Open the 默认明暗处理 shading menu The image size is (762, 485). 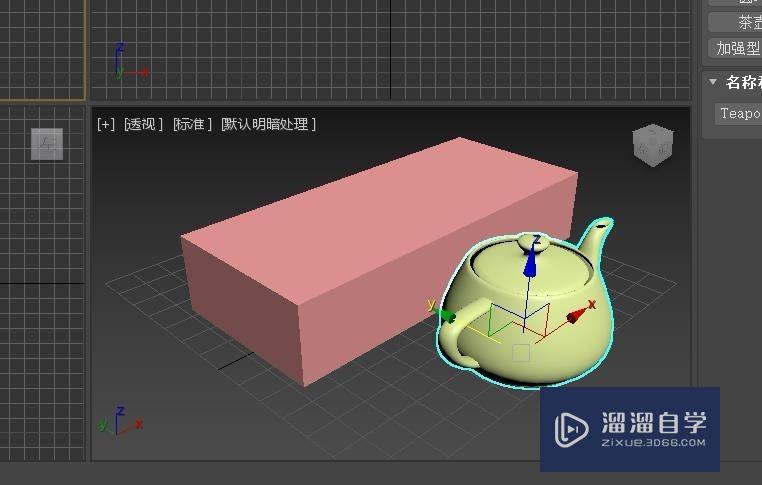[268, 124]
